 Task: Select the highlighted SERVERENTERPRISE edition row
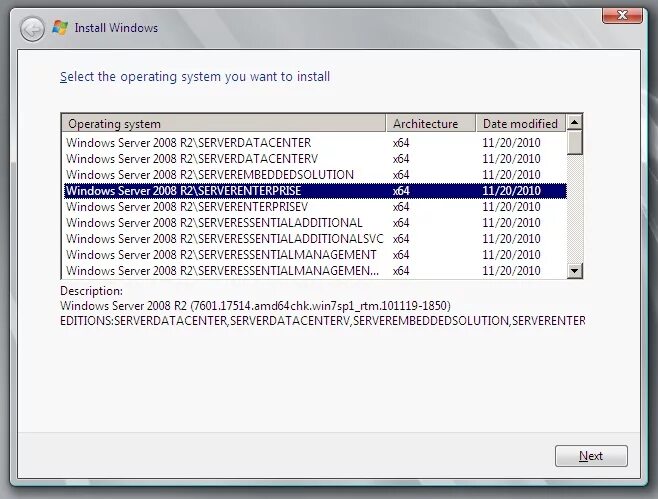(315, 191)
